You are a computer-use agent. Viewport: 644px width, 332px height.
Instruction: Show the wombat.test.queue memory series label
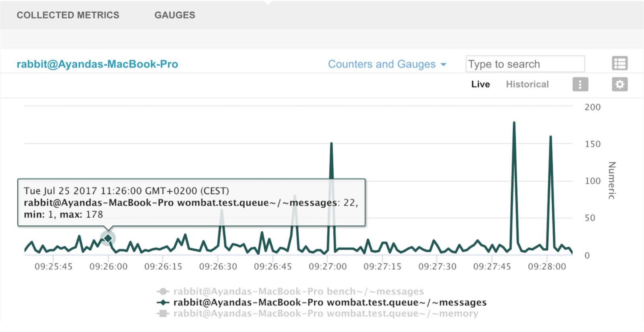point(326,313)
